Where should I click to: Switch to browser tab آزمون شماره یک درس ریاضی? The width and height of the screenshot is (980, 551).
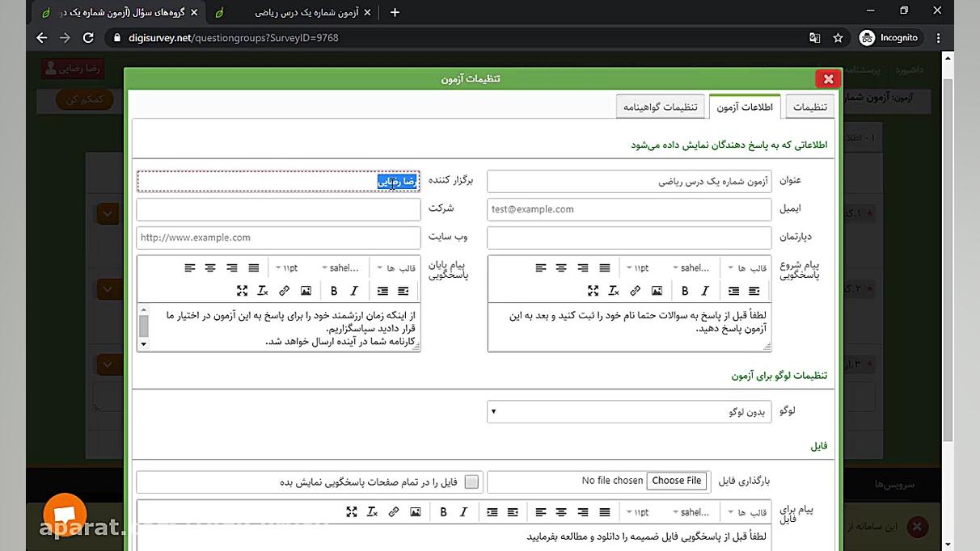[294, 12]
